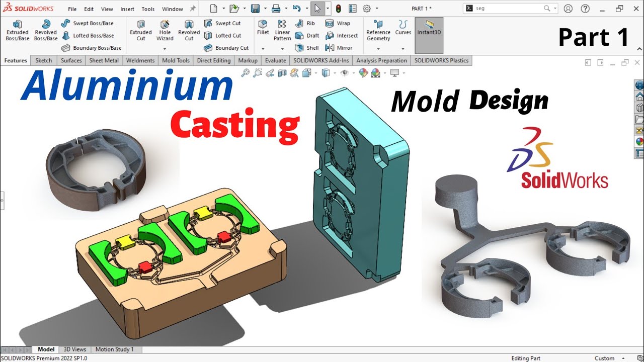Viewport: 644px width, 362px height.
Task: Apply the Shell feature
Action: click(307, 48)
